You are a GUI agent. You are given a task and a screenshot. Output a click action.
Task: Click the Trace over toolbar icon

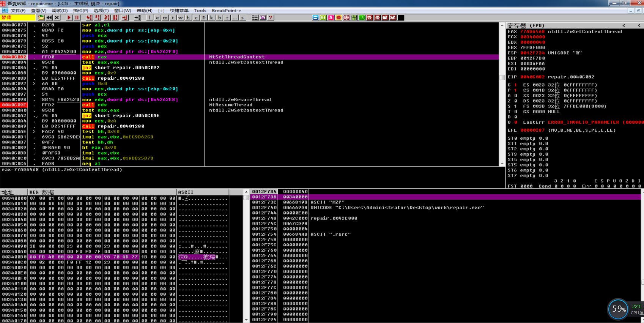click(115, 17)
